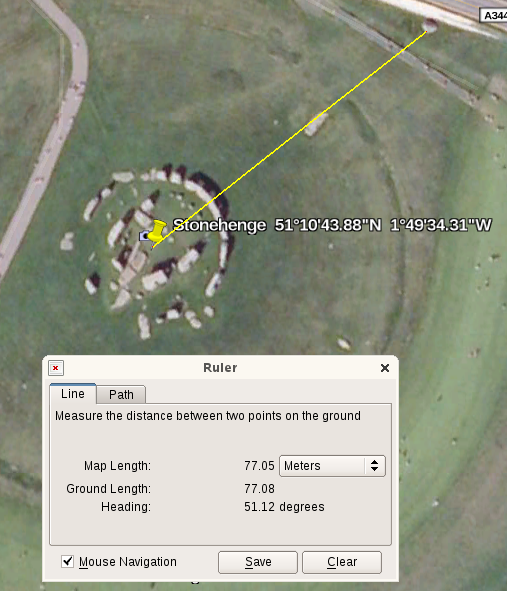
Task: Click the yellow Stonehenge placemark pushpin
Action: [157, 232]
